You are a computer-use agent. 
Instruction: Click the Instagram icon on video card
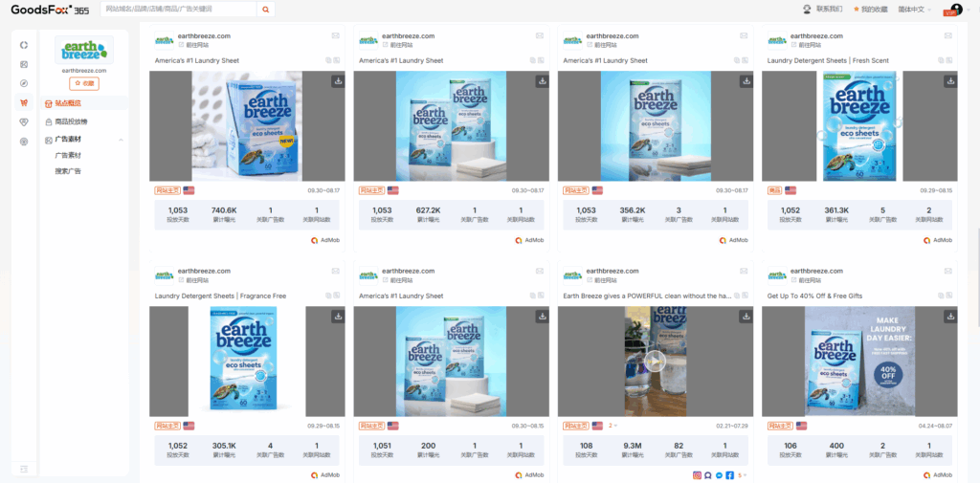click(x=697, y=475)
